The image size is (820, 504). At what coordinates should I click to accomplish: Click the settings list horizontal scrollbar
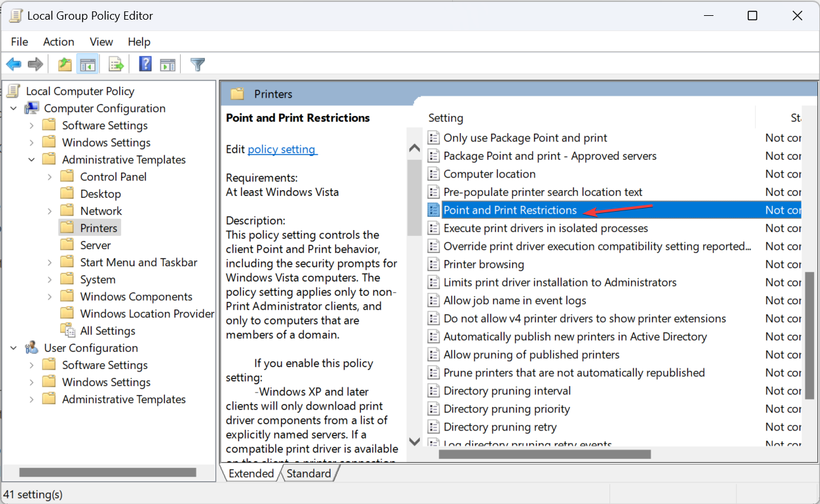click(x=545, y=454)
